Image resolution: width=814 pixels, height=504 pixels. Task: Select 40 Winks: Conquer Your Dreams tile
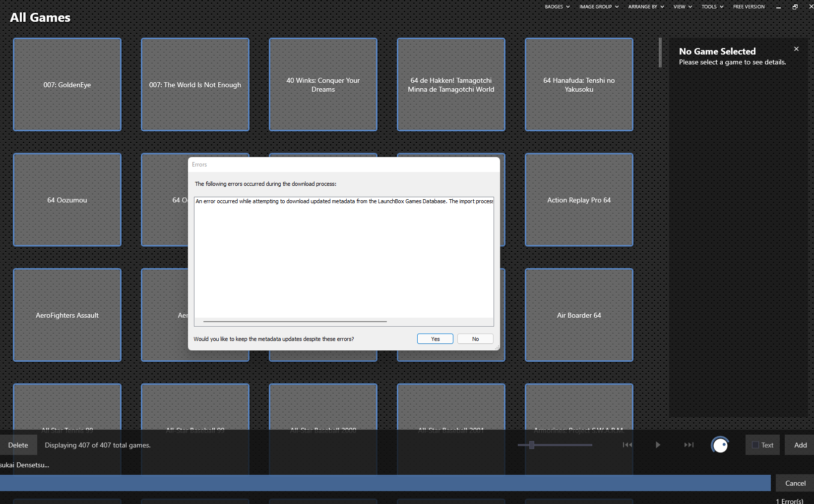[323, 85]
